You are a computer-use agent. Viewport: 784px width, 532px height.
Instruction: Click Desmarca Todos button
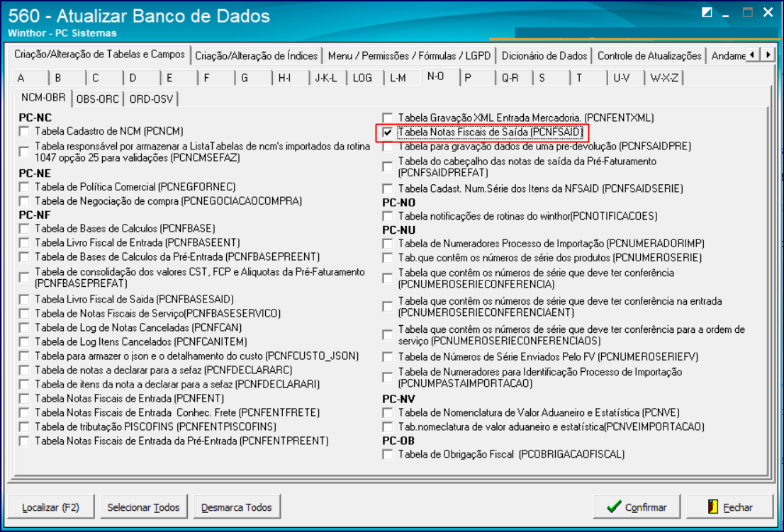(237, 507)
